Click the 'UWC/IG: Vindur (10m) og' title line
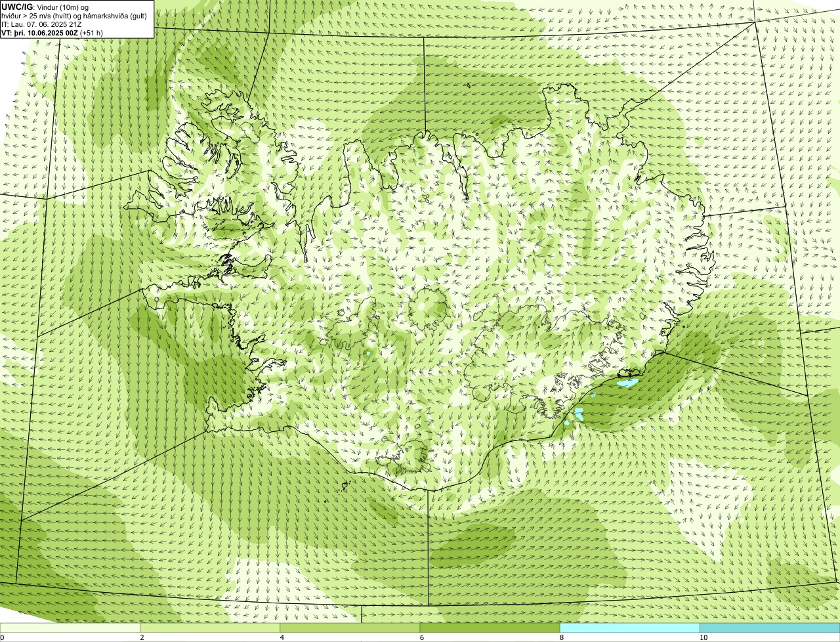This screenshot has height=642, width=840. [x=45, y=7]
